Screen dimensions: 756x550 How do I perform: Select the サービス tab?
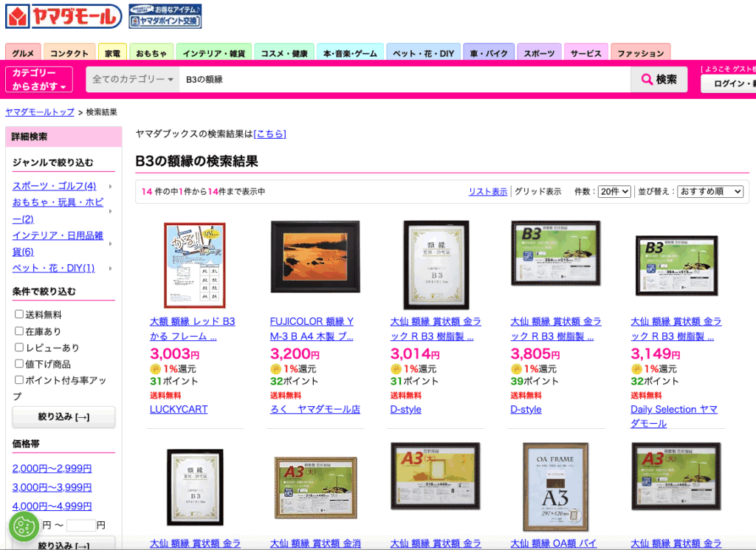tap(585, 52)
